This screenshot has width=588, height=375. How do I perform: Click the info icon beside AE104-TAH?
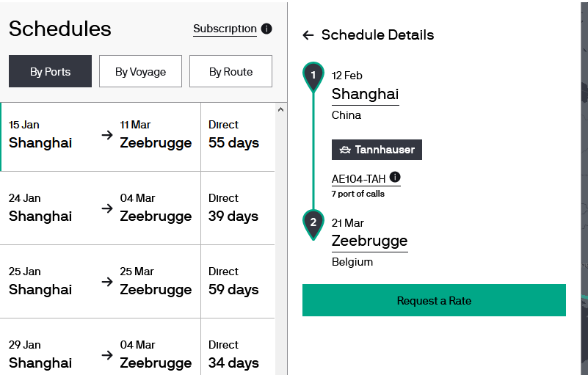tap(395, 177)
